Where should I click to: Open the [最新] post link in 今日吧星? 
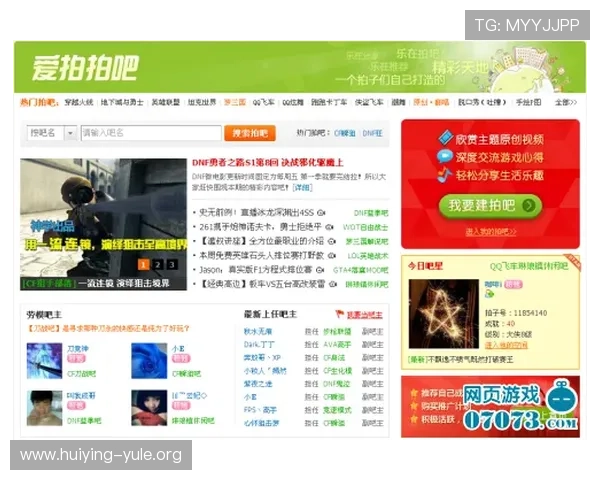pos(461,359)
